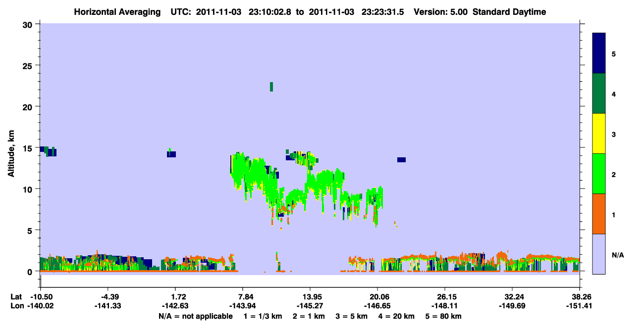644x330 pixels.
Task: Click the orange colorbar segment labeled 1
Action: (599, 214)
